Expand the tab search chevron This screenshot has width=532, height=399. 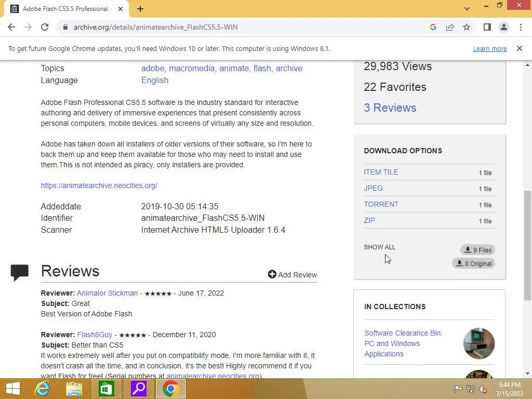click(467, 8)
